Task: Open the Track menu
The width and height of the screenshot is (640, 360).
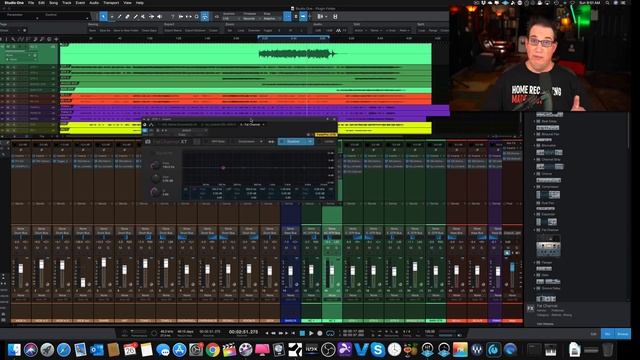Action: pyautogui.click(x=67, y=3)
